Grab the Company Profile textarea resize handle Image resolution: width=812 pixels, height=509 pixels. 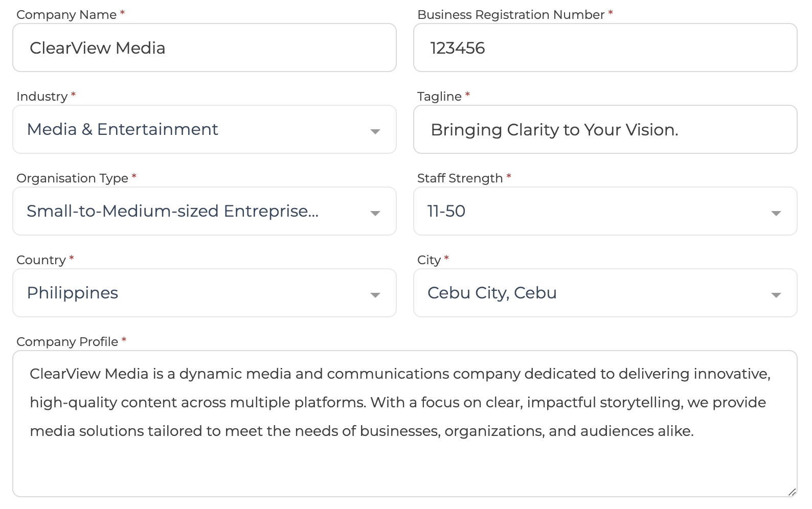click(792, 492)
